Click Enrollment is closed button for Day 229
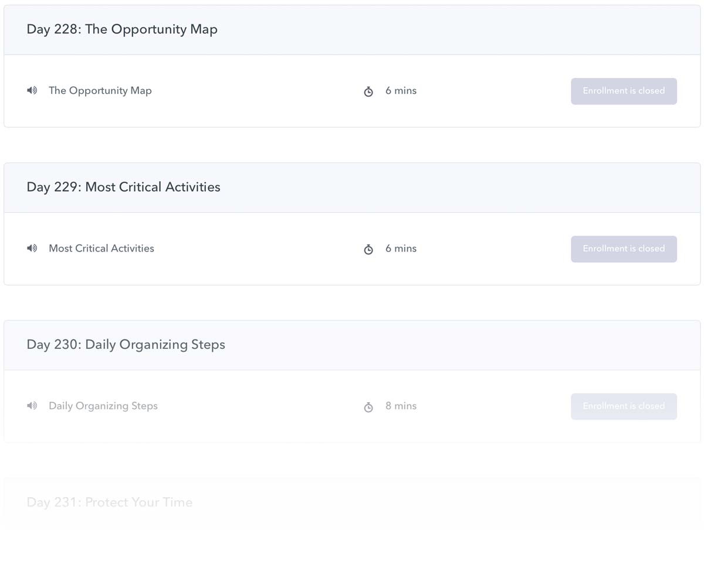 624,249
